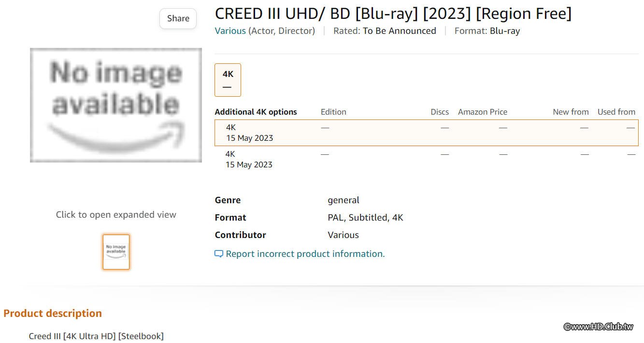Viewport: 644px width, 343px height.
Task: Click the Edition column header
Action: click(x=333, y=112)
